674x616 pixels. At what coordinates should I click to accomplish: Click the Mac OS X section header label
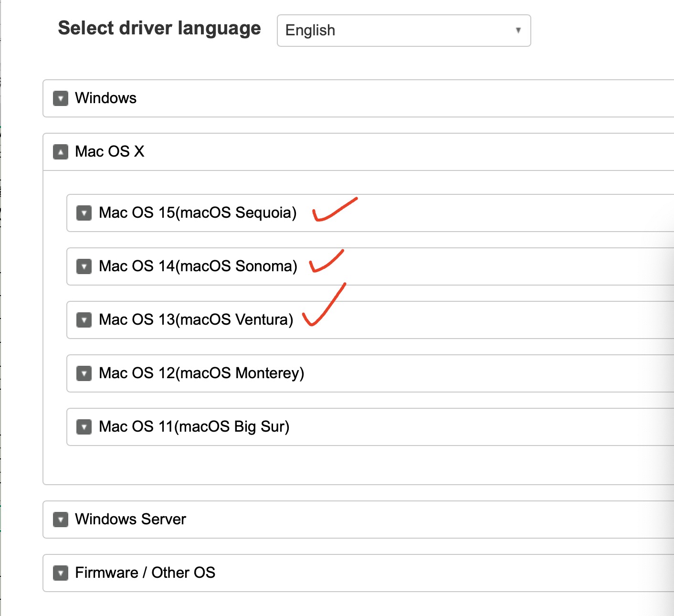(110, 152)
